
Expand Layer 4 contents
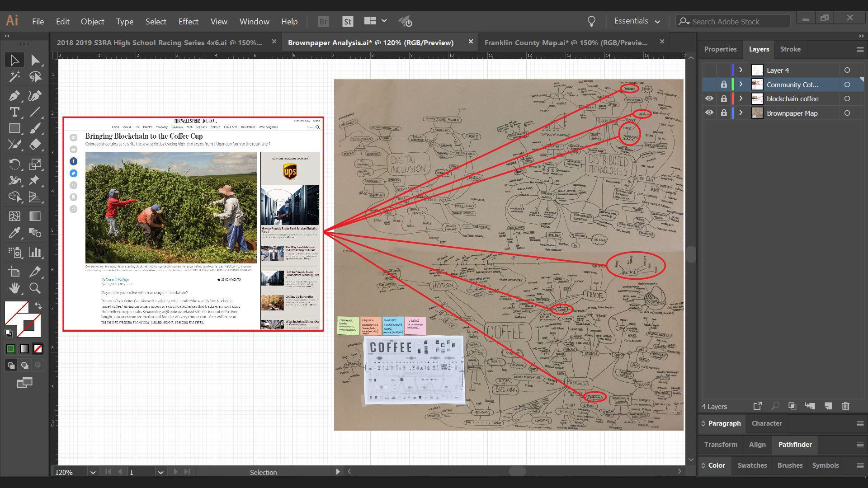coord(741,70)
